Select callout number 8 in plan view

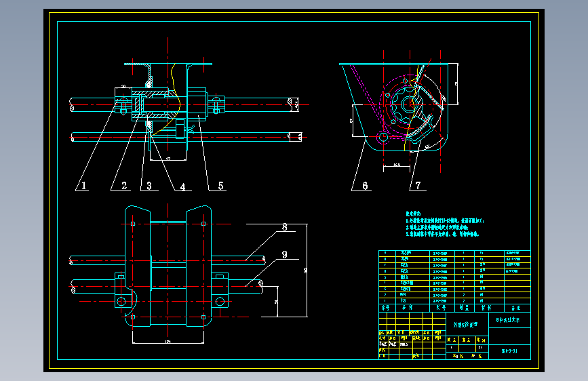pyautogui.click(x=285, y=227)
